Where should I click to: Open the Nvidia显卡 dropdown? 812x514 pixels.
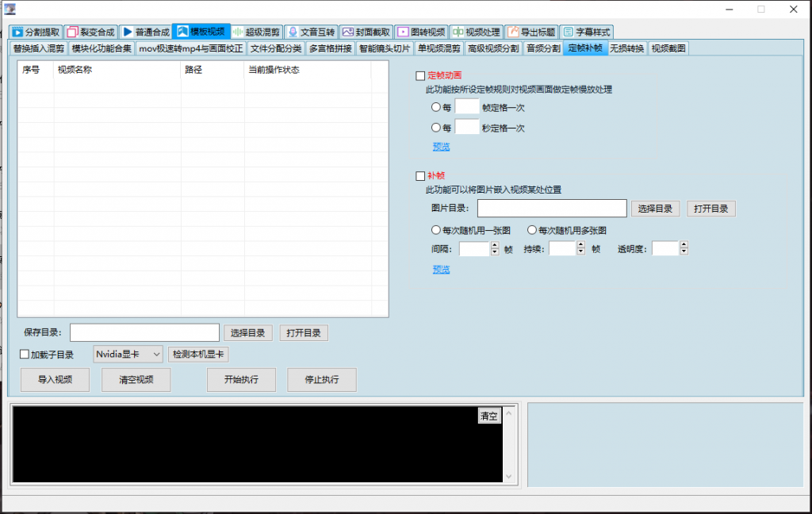coord(128,354)
